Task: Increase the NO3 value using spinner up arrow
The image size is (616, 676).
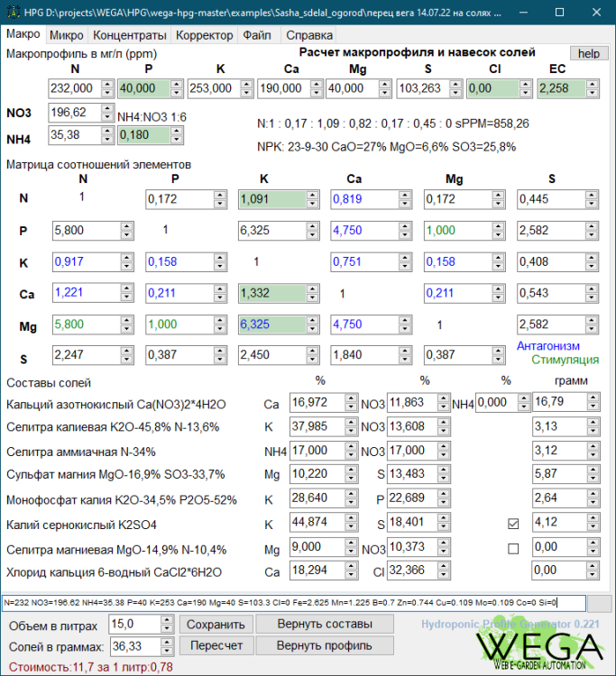Action: (106, 108)
